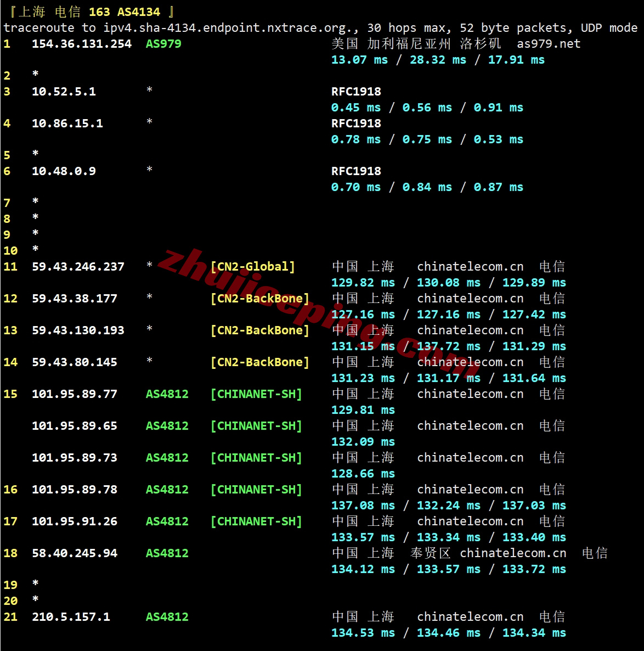Viewport: 644px width, 651px height.
Task: Click the AS4134 text in the header
Action: click(139, 12)
